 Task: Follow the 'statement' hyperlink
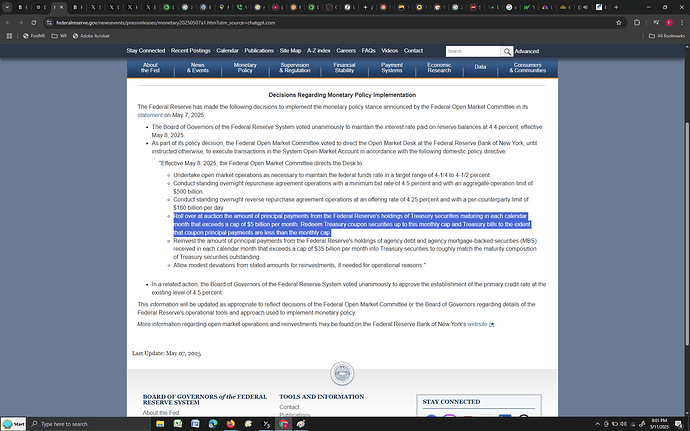click(x=150, y=115)
